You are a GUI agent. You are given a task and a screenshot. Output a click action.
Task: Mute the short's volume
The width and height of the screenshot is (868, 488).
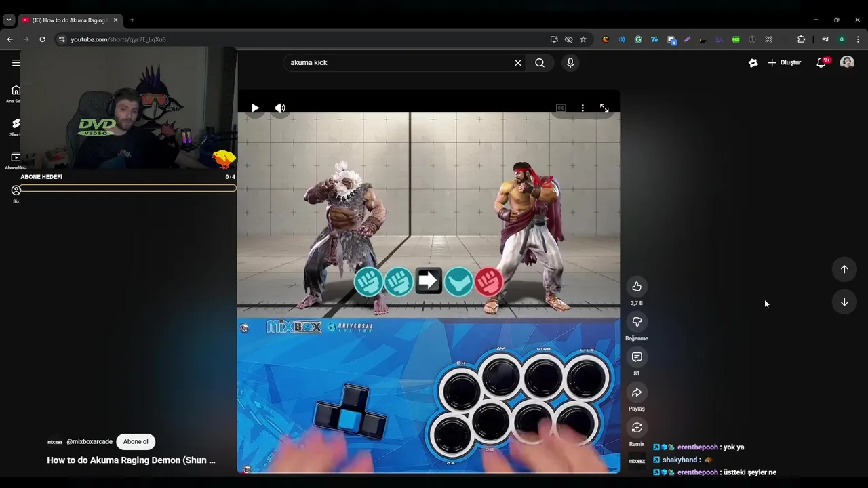pos(280,108)
